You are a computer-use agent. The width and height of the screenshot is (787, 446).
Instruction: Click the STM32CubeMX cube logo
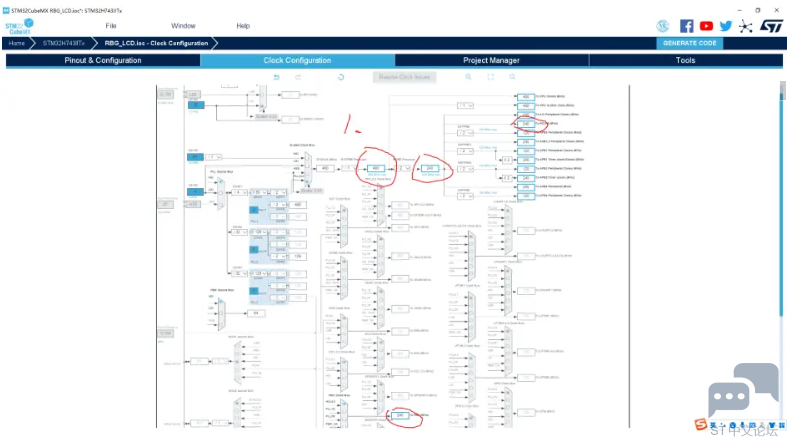click(x=20, y=26)
